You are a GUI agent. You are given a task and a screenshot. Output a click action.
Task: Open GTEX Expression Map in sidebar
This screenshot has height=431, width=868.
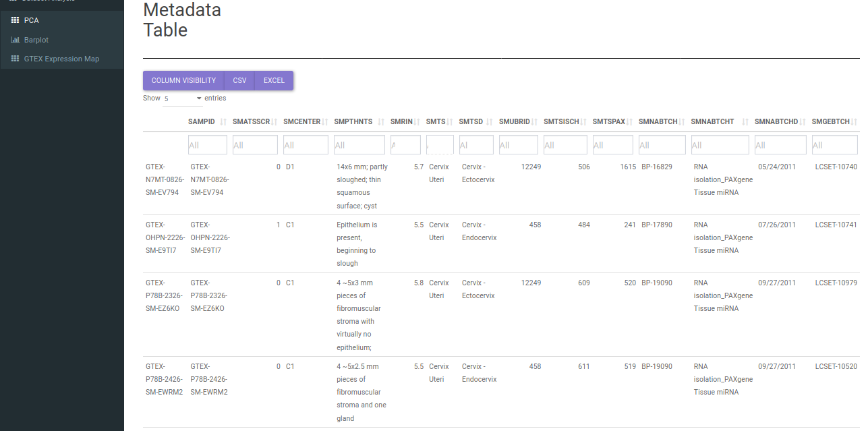pos(62,59)
